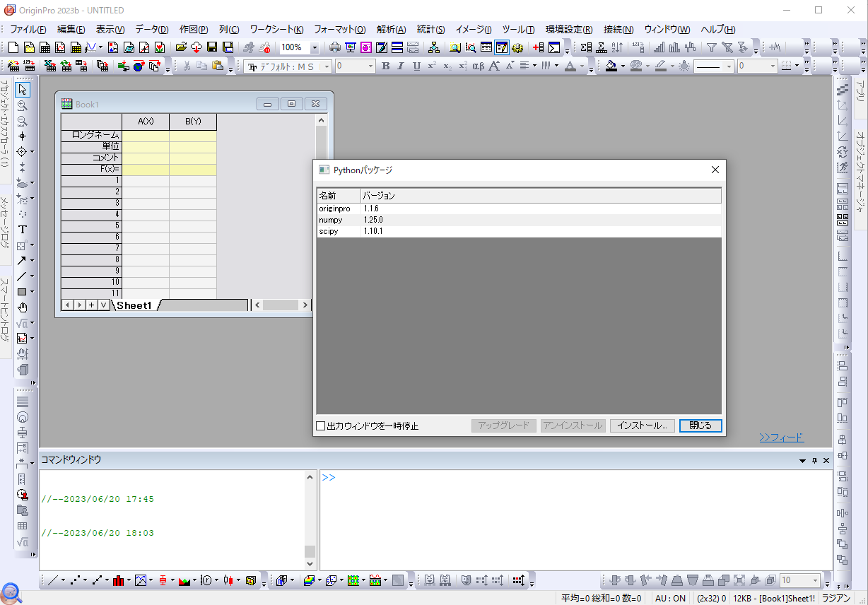Click the add new columns icon
The image size is (868, 605).
(x=538, y=47)
